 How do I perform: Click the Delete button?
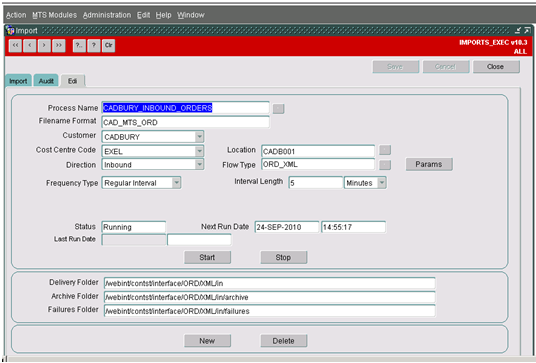(x=284, y=341)
